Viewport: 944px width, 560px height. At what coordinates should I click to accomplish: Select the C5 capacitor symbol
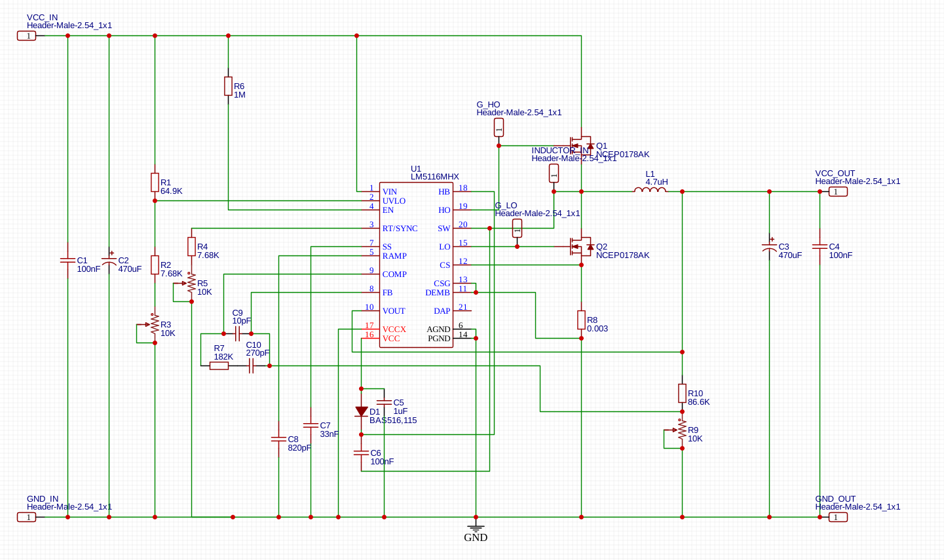384,402
